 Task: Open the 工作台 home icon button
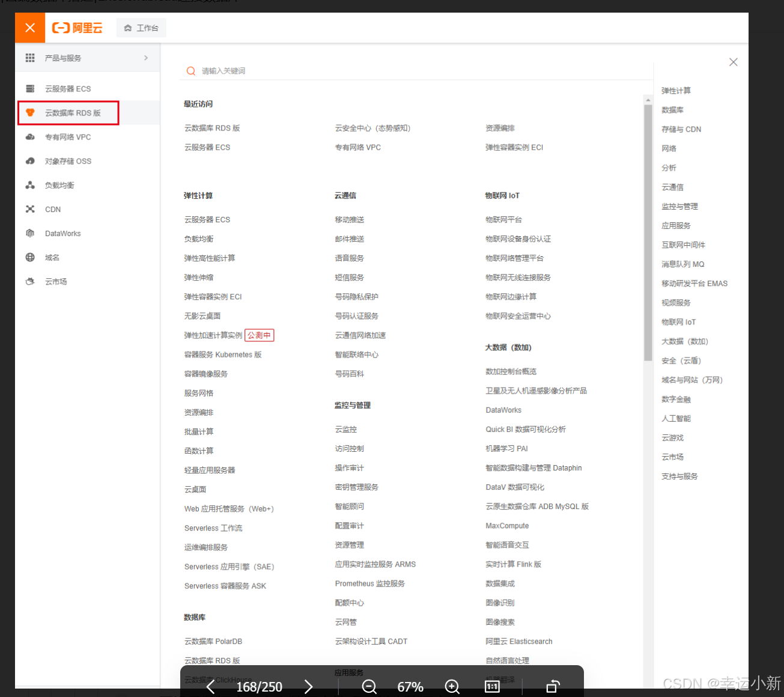click(141, 28)
